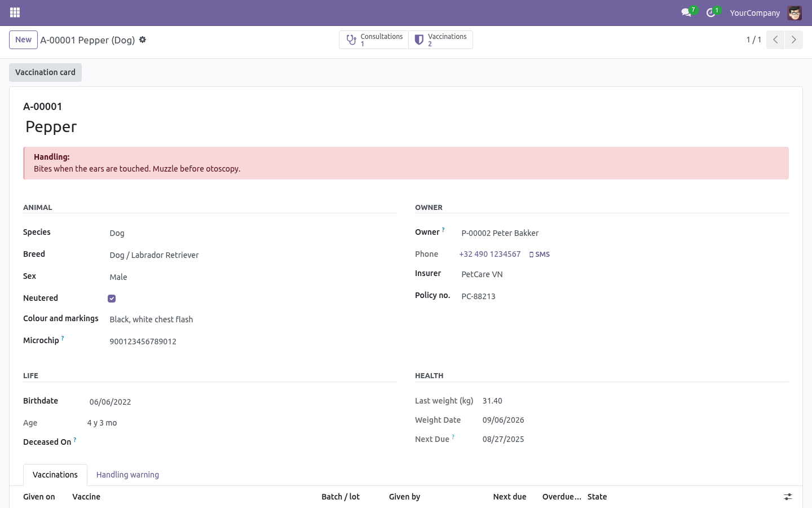Go to the previous record arrow
This screenshot has width=812, height=508.
775,40
